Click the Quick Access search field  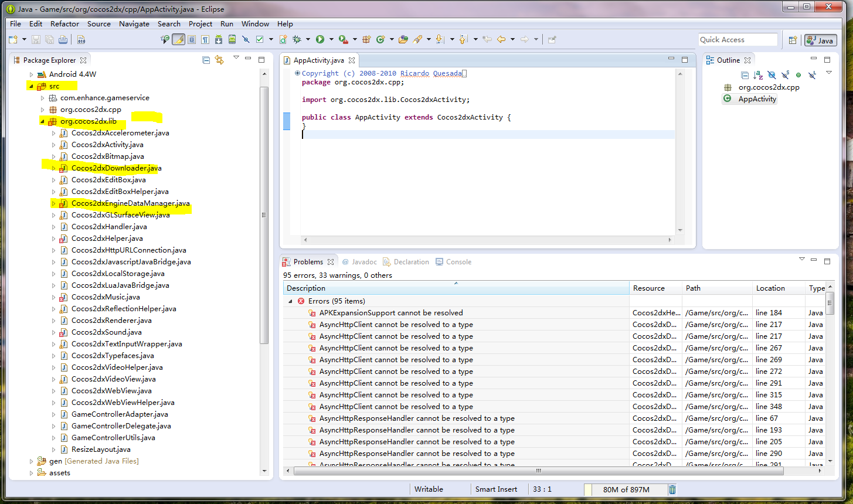tap(738, 40)
